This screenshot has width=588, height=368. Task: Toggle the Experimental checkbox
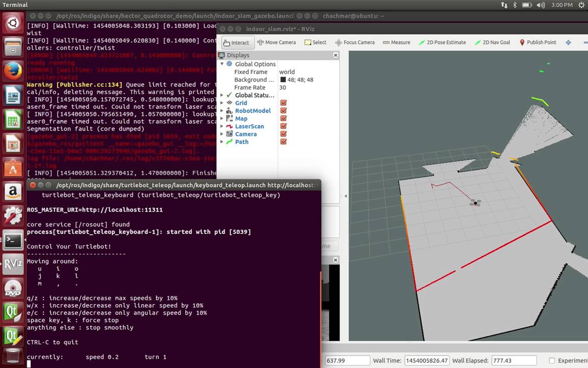552,360
